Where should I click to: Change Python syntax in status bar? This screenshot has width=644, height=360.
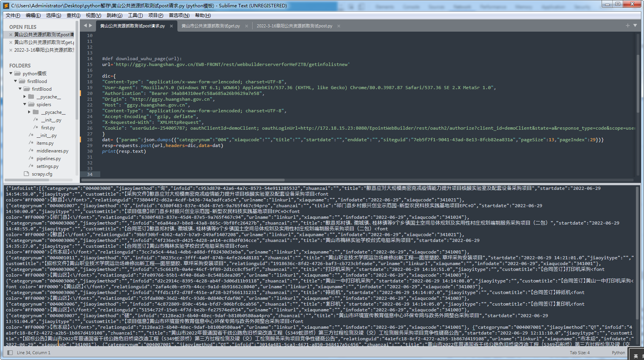[x=618, y=353]
